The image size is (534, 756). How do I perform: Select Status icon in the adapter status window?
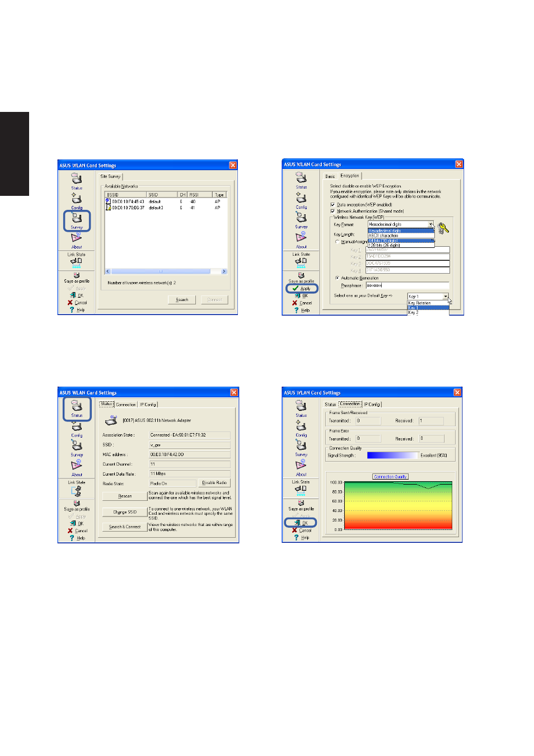click(77, 408)
